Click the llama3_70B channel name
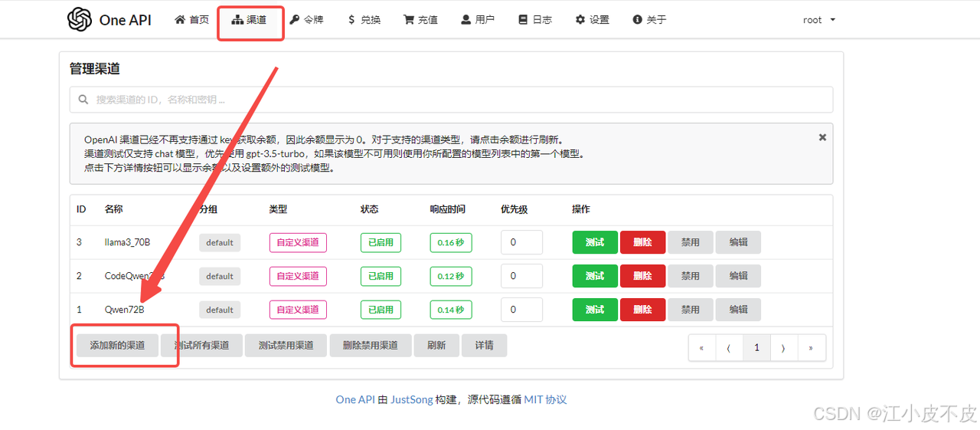This screenshot has height=430, width=980. coord(127,242)
